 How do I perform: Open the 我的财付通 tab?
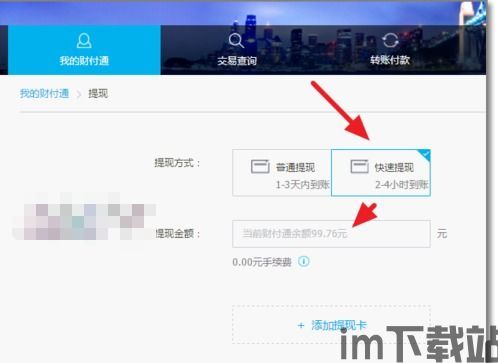click(84, 50)
